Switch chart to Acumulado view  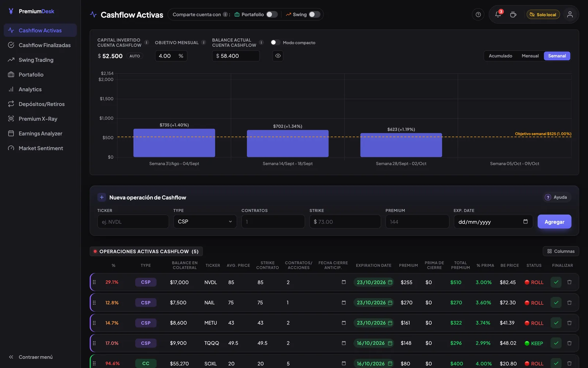click(x=501, y=56)
